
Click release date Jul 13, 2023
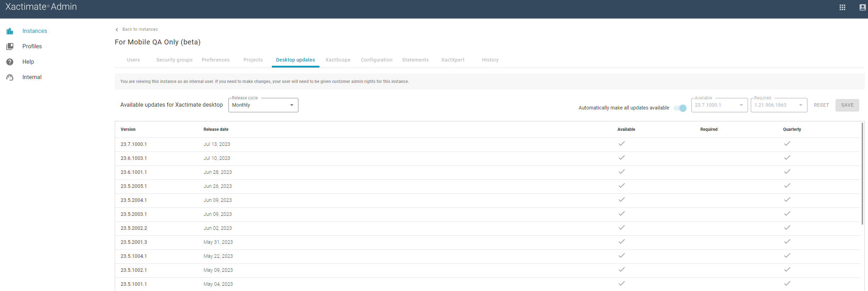[217, 144]
